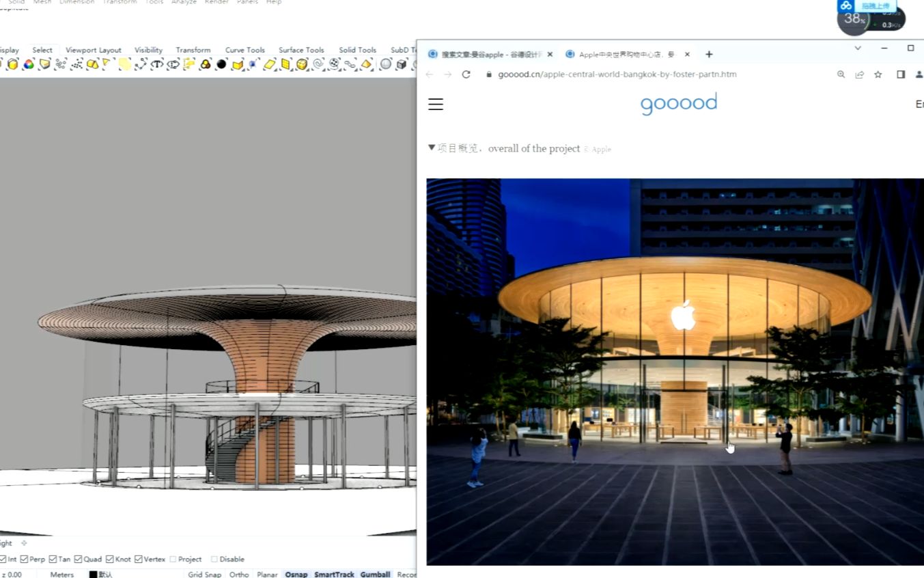Viewport: 924px width, 578px height.
Task: Open the 默认 layer selector in status bar
Action: [x=105, y=575]
